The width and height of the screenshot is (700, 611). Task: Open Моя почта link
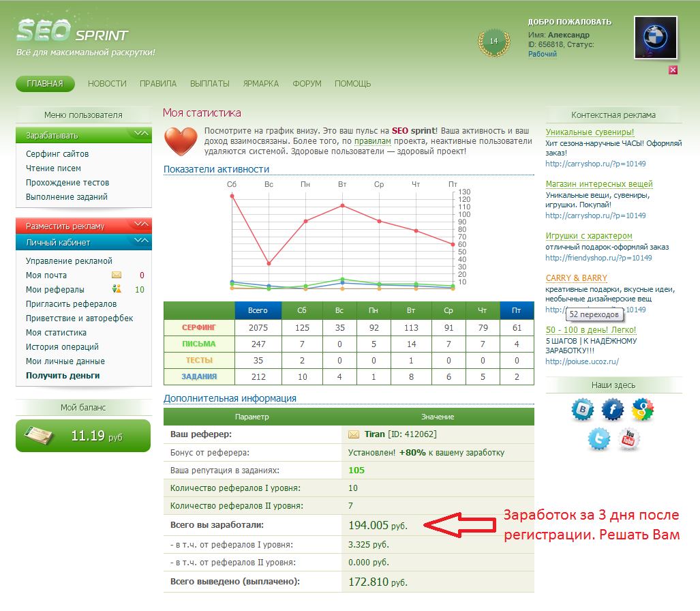46,275
